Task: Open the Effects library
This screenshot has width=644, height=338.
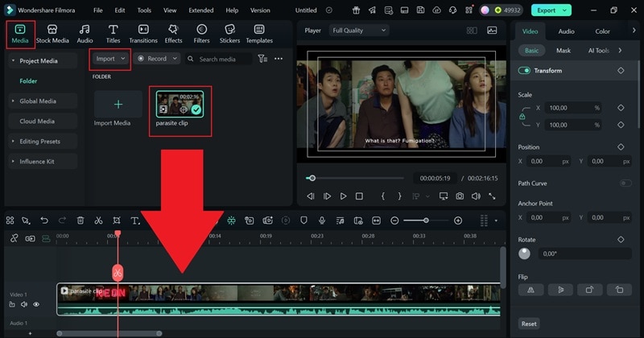Action: [x=173, y=34]
